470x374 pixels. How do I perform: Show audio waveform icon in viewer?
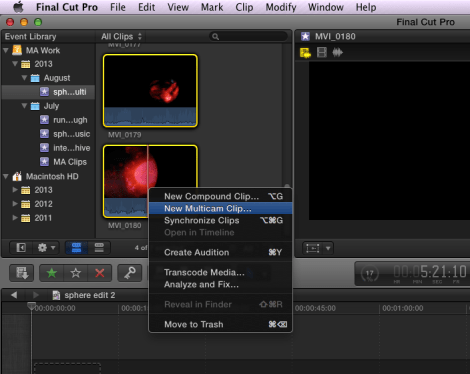(x=337, y=52)
